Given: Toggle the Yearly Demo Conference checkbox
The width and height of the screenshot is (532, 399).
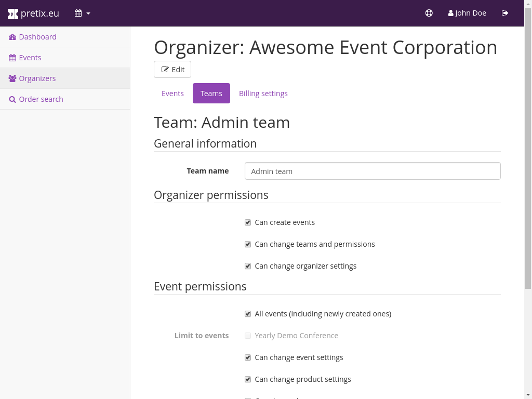Looking at the screenshot, I should (x=248, y=336).
